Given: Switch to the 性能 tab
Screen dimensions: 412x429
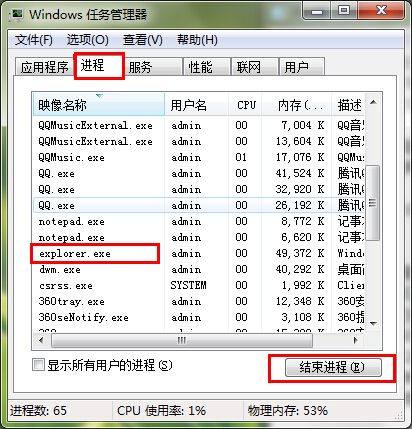Looking at the screenshot, I should 207,67.
